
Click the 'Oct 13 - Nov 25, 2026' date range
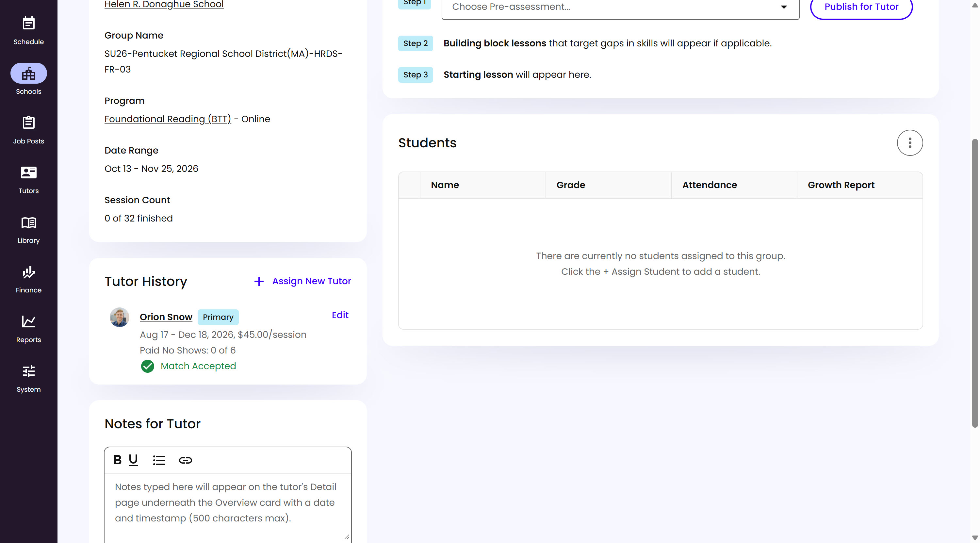(152, 169)
